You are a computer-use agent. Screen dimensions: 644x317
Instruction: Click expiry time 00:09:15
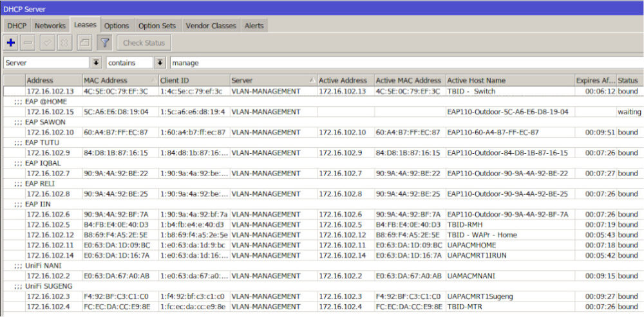point(600,276)
